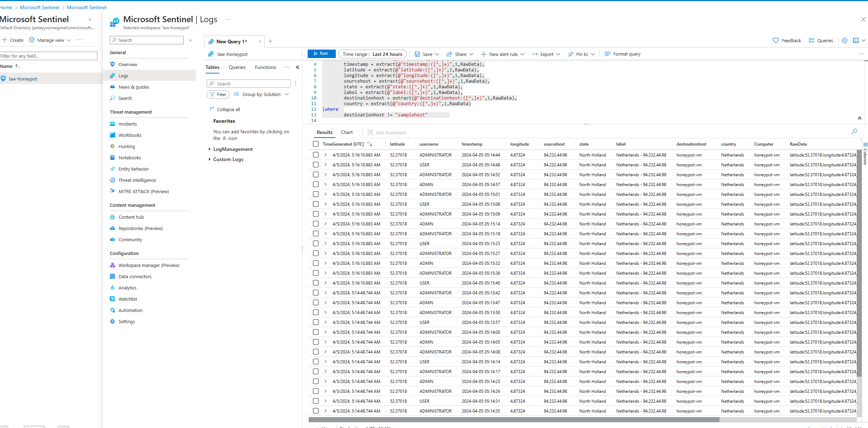The height and width of the screenshot is (428, 868).
Task: Click the vertical results scrollbar
Action: point(859,263)
